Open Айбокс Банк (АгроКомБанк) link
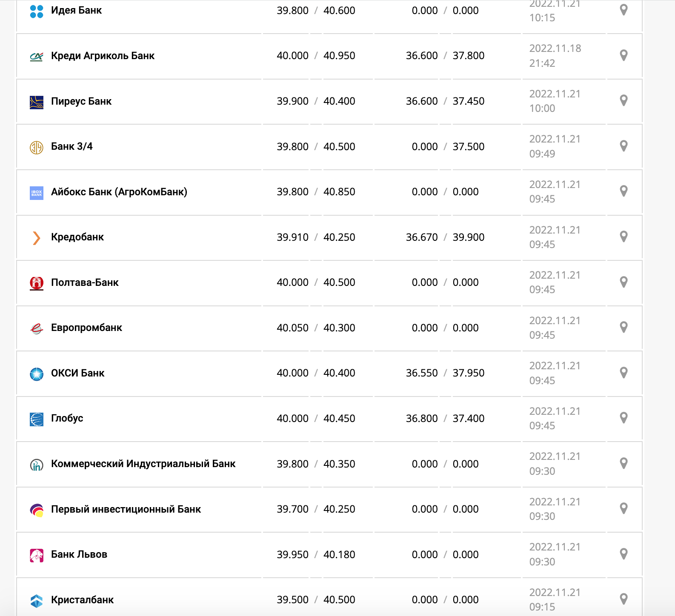This screenshot has height=616, width=675. click(119, 192)
